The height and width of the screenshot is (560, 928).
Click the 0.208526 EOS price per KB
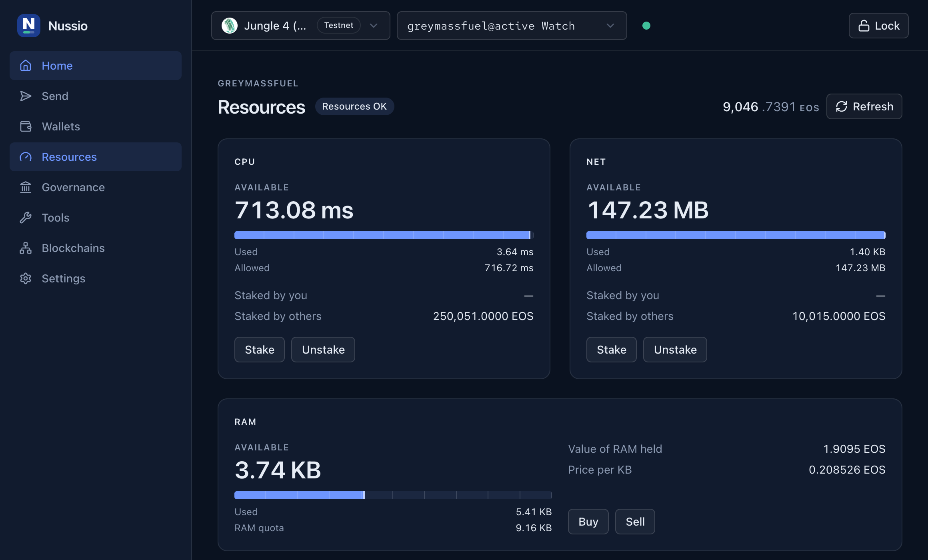point(847,470)
